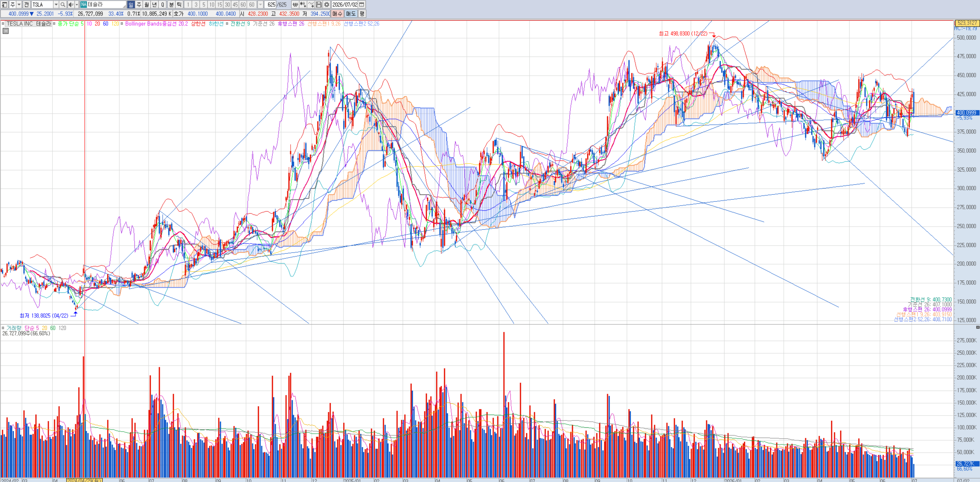Toggle the 거래량 volume indicator marker
Image resolution: width=980 pixels, height=482 pixels.
pyautogui.click(x=3, y=328)
